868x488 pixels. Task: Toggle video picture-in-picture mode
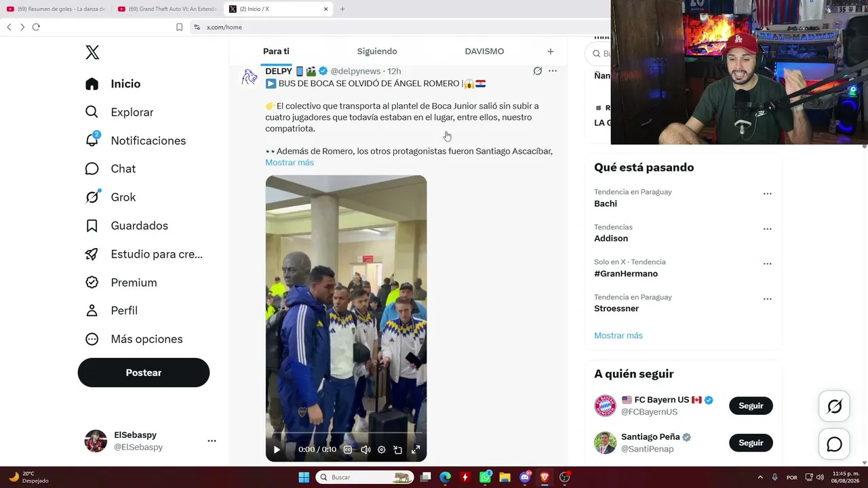tap(398, 449)
